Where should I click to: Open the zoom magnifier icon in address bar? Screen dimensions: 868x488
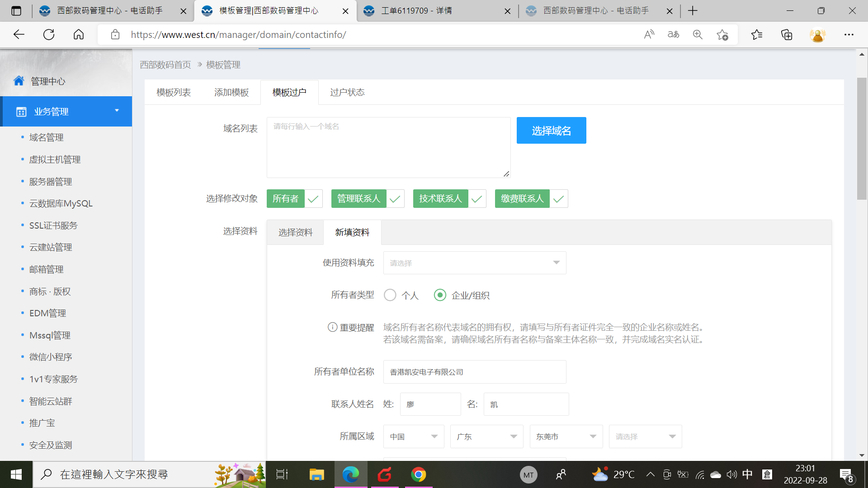click(x=698, y=34)
